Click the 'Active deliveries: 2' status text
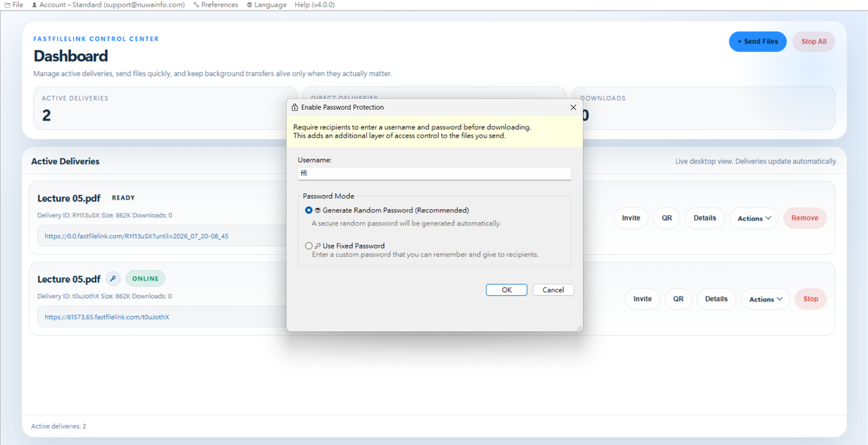 tap(59, 426)
